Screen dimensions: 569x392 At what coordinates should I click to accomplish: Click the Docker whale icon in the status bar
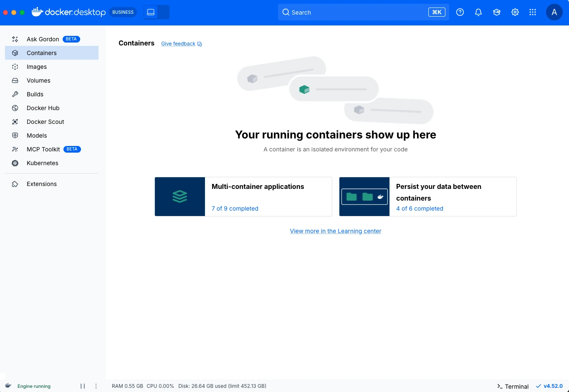click(x=8, y=386)
